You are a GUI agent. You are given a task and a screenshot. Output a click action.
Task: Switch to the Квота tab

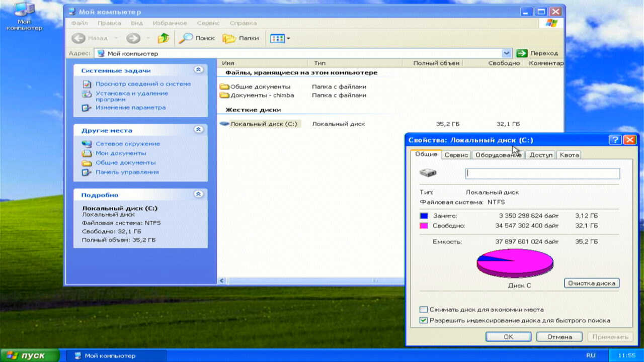(569, 155)
